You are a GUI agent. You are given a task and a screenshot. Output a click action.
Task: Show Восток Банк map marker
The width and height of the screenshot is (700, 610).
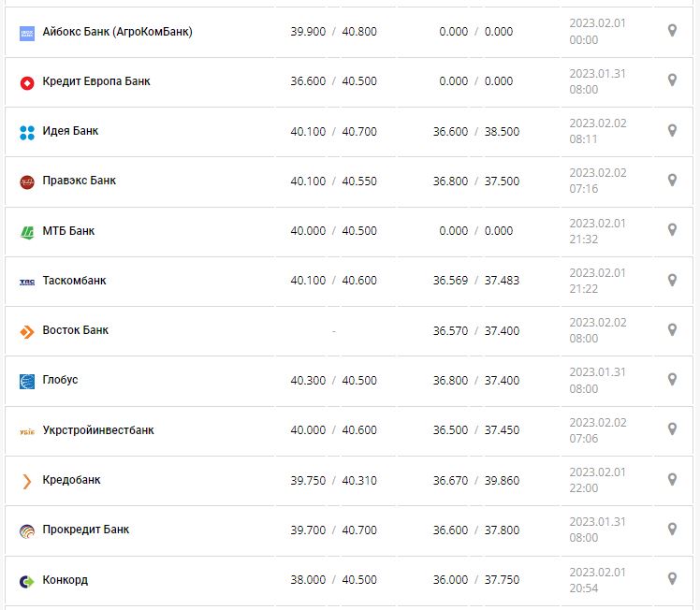pos(671,329)
